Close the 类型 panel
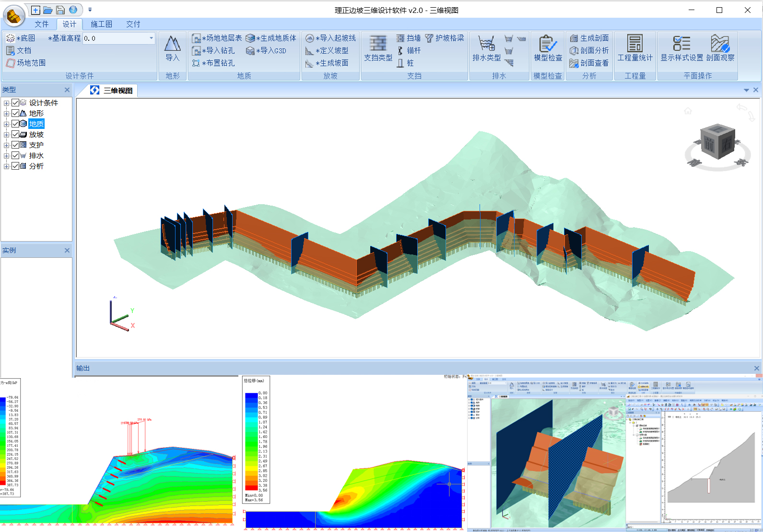763x532 pixels. (x=67, y=90)
